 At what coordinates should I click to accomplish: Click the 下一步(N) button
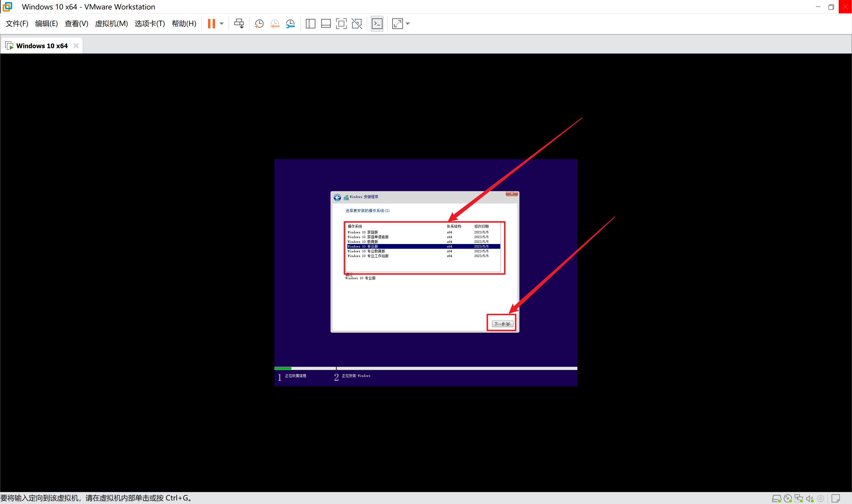click(502, 324)
